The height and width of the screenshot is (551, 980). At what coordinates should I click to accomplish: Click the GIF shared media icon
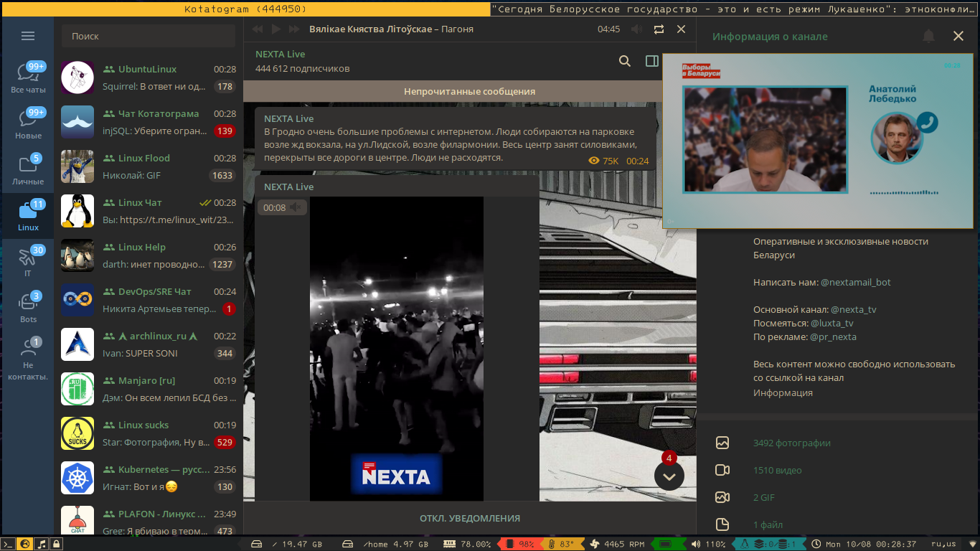(x=722, y=498)
